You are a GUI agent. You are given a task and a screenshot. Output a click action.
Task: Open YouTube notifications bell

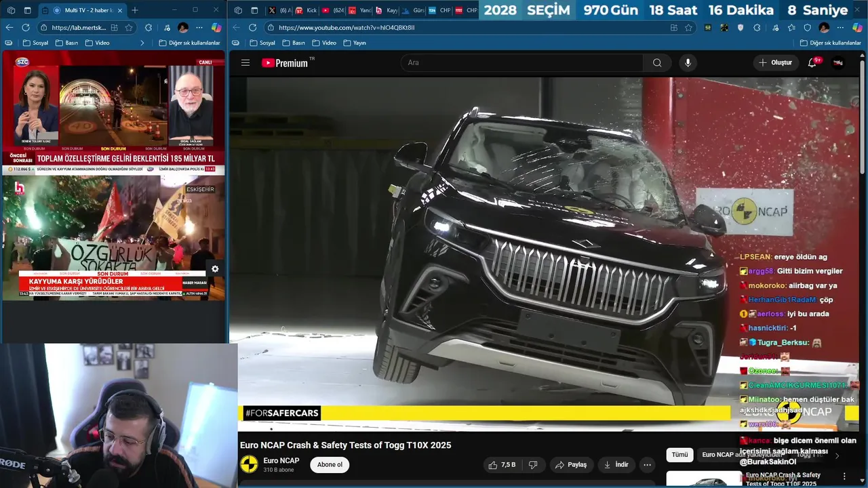point(812,62)
